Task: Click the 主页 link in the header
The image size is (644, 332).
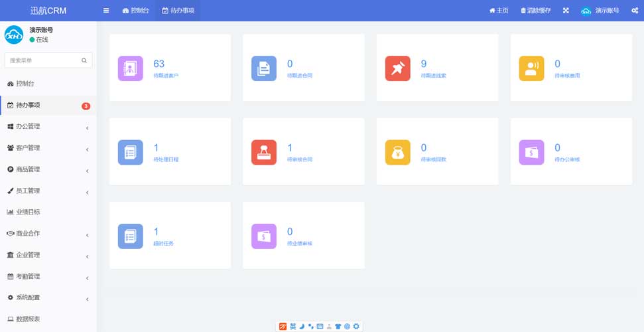Action: pyautogui.click(x=499, y=11)
